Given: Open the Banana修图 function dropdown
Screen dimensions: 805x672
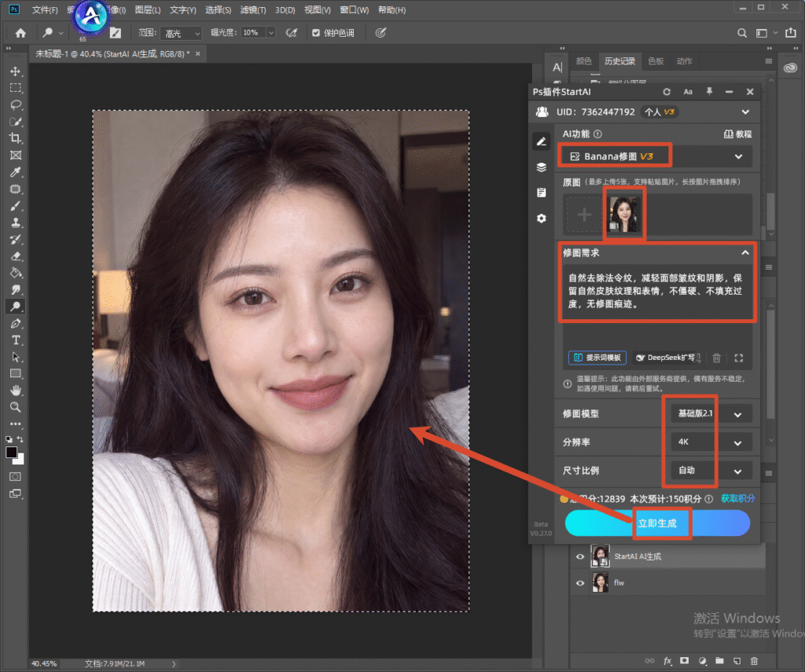Looking at the screenshot, I should [656, 156].
